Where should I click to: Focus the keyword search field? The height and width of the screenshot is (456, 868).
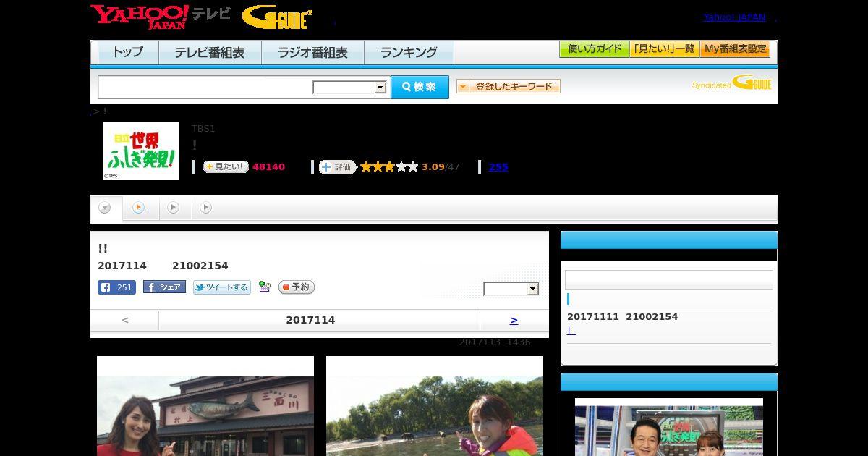pyautogui.click(x=205, y=87)
